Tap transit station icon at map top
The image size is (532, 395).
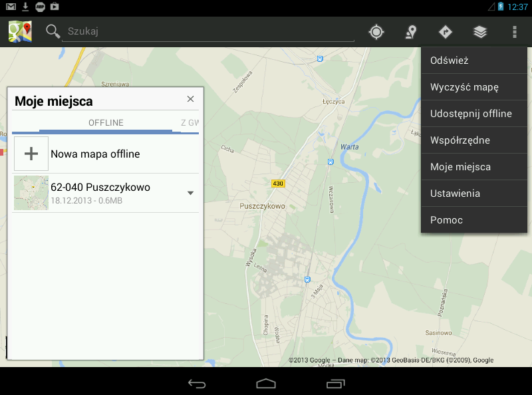[320, 59]
